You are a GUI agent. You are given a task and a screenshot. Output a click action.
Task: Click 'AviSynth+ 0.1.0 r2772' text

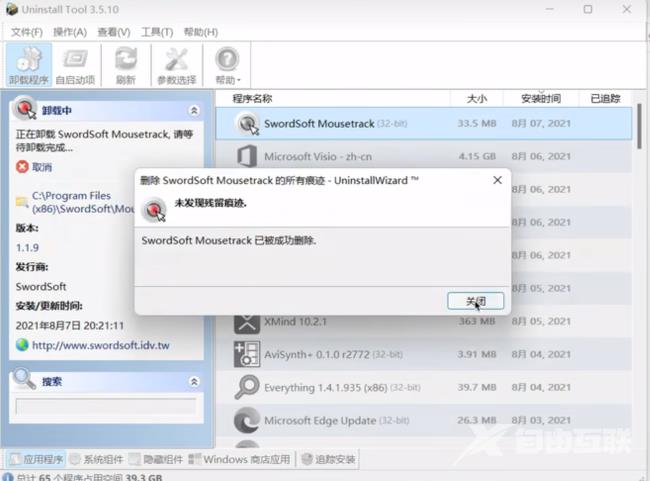(x=317, y=354)
